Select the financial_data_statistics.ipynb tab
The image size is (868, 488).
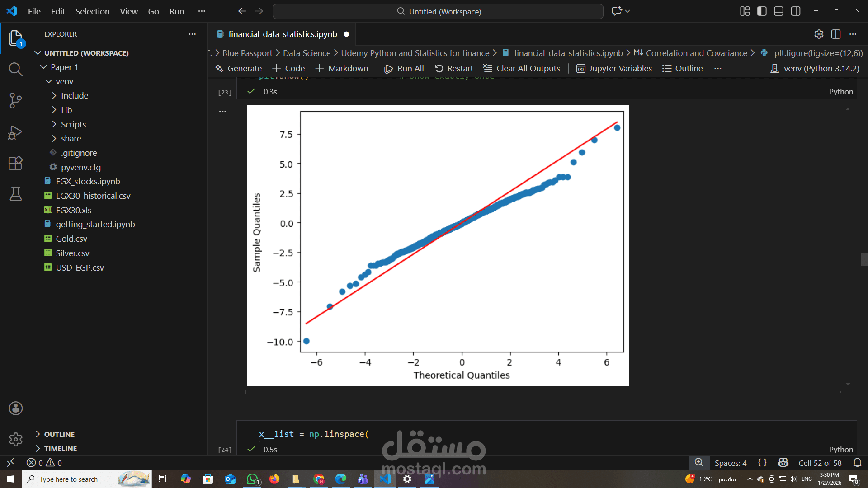pos(282,34)
